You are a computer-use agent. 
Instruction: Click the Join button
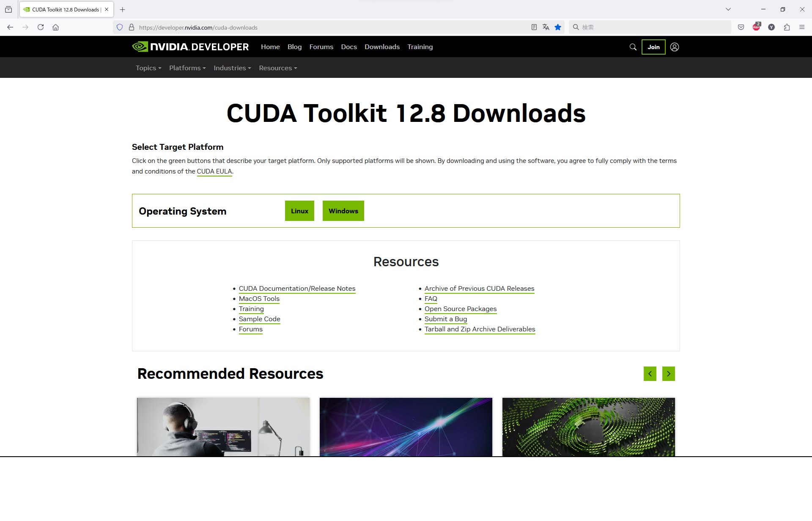tap(653, 47)
